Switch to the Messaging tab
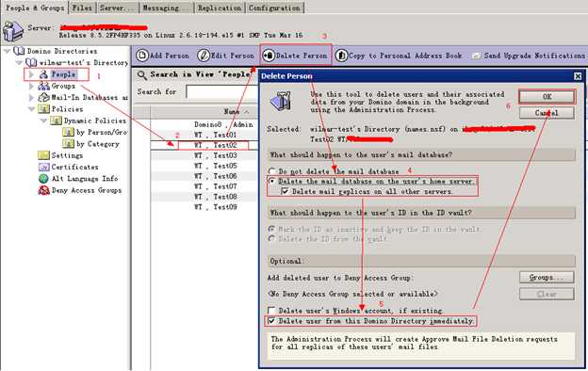Image resolution: width=588 pixels, height=371 pixels. [166, 8]
